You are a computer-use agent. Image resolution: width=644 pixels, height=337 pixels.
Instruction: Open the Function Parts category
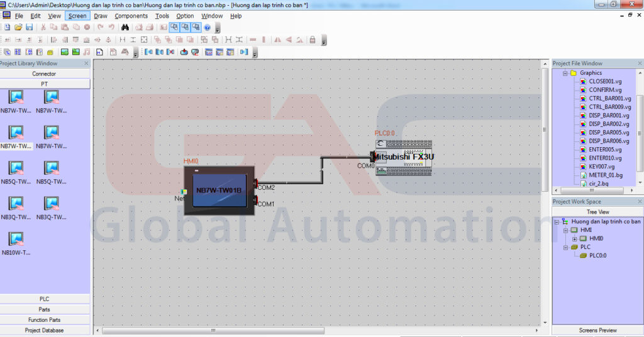click(45, 320)
